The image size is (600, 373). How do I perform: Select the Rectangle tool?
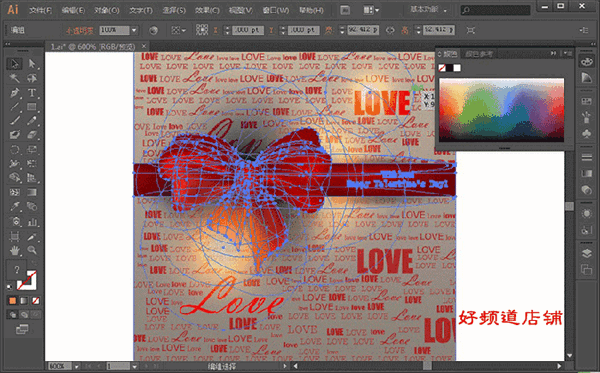click(x=32, y=107)
